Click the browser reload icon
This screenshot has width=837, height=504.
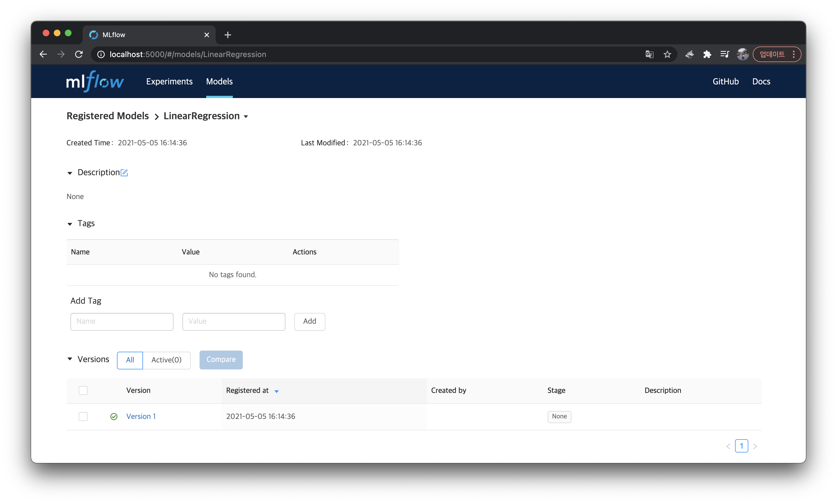[79, 54]
